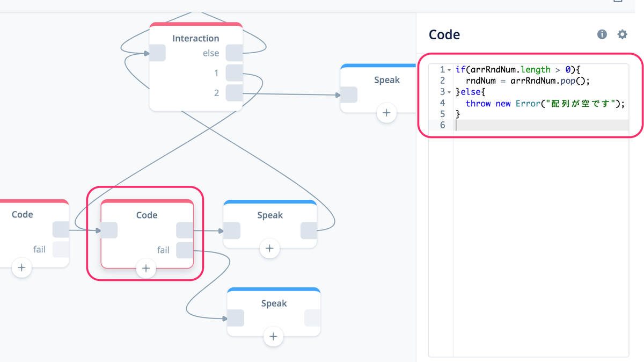Image resolution: width=644 pixels, height=362 pixels.
Task: Click the middle Speak block's output port
Action: pyautogui.click(x=309, y=230)
